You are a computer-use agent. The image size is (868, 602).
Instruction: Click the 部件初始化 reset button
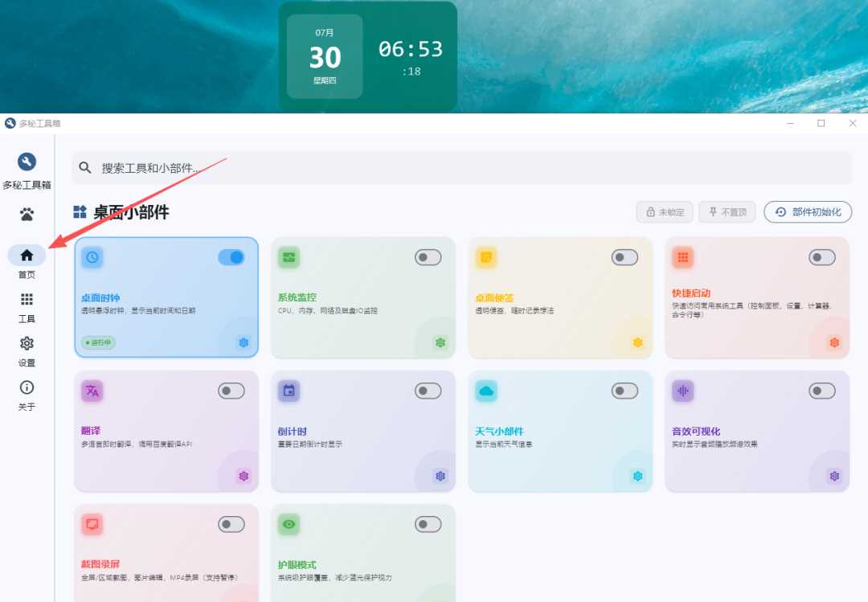click(808, 212)
